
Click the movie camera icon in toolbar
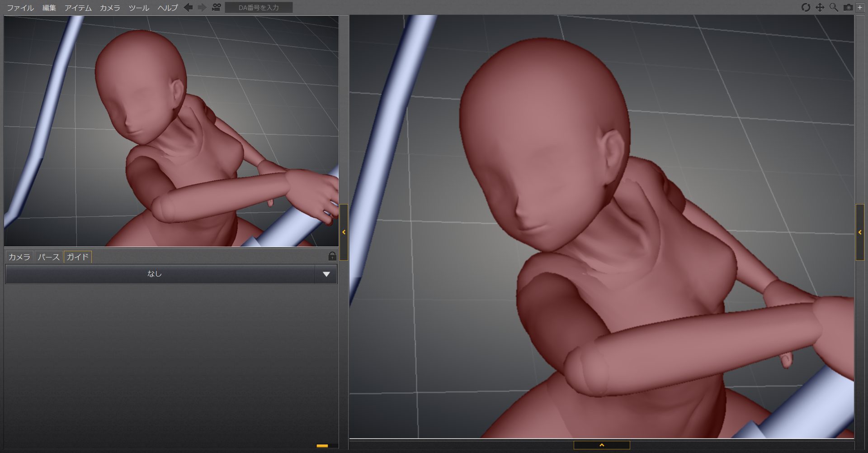[216, 7]
